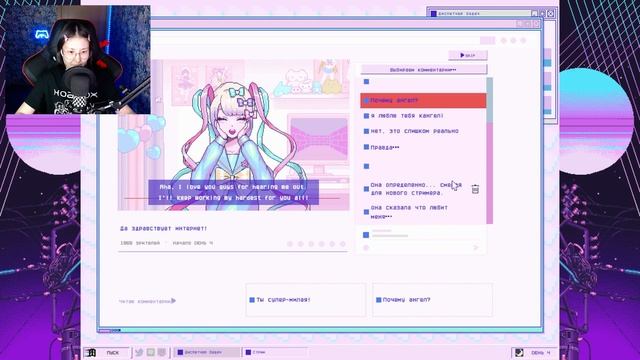
Task: Open the Start 'Пуск' button in taskbar
Action: tap(107, 352)
